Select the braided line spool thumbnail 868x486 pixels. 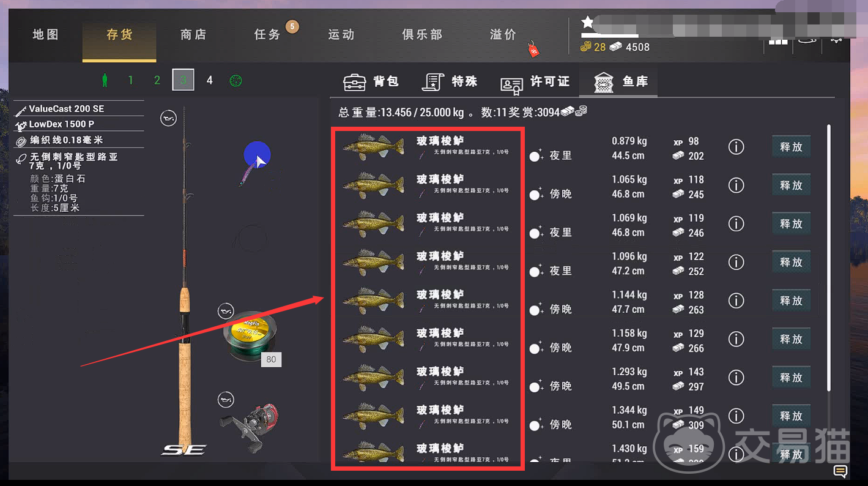pyautogui.click(x=250, y=335)
